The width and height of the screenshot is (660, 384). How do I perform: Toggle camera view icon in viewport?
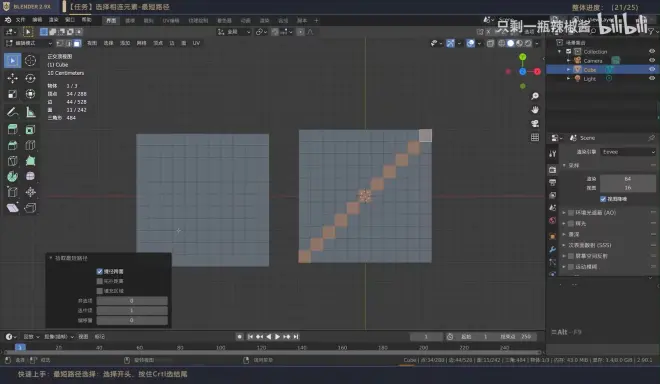click(535, 123)
